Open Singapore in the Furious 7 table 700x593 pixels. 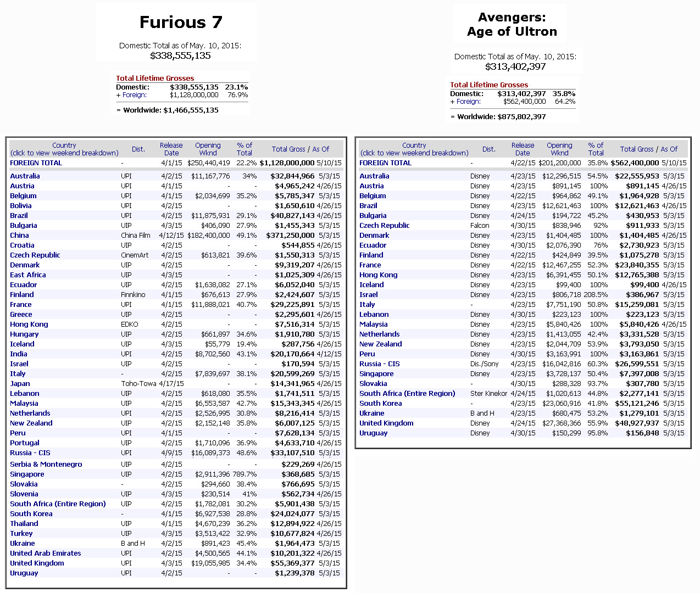[x=27, y=474]
